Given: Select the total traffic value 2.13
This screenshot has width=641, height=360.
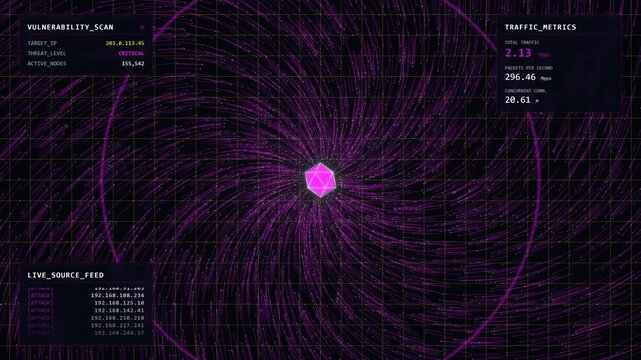Looking at the screenshot, I should (518, 53).
